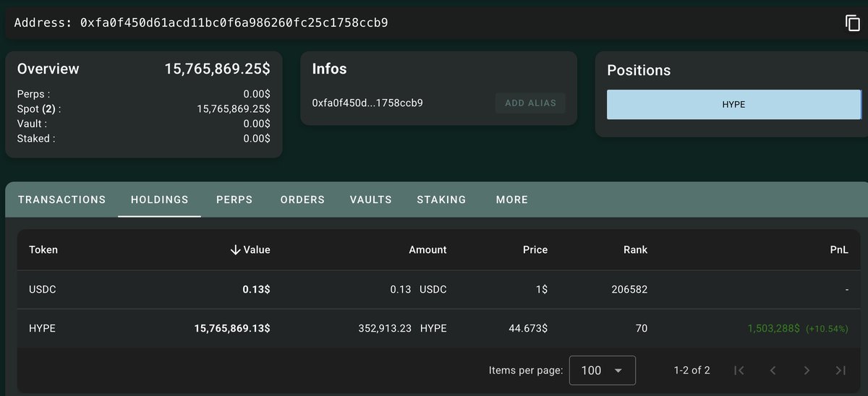The width and height of the screenshot is (868, 396).
Task: Go to the first page of holdings
Action: pos(739,370)
